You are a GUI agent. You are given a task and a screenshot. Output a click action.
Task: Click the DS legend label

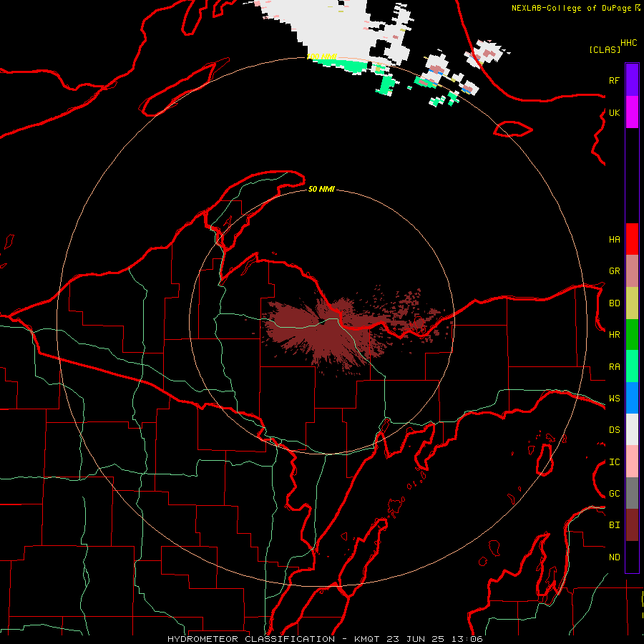tap(614, 430)
